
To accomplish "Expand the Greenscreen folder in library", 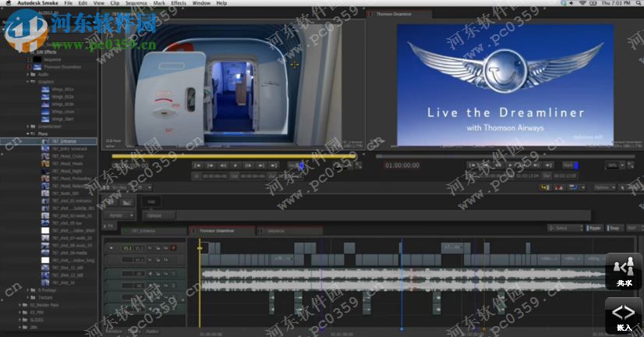I will pyautogui.click(x=28, y=126).
